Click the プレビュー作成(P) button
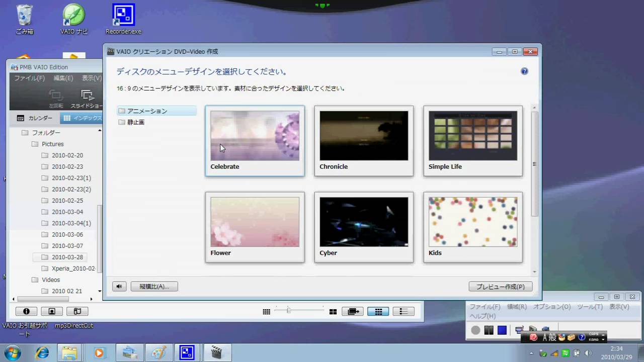This screenshot has height=362, width=644. click(x=500, y=287)
